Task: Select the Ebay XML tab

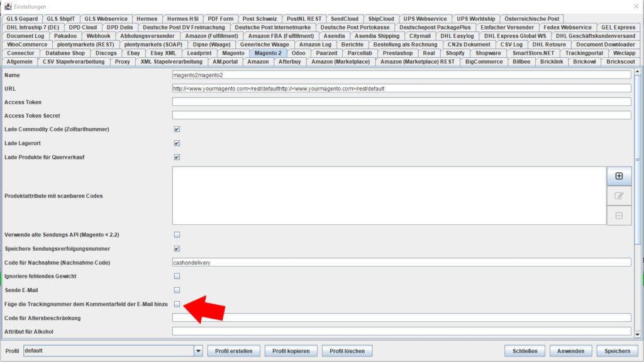Action: (x=163, y=53)
